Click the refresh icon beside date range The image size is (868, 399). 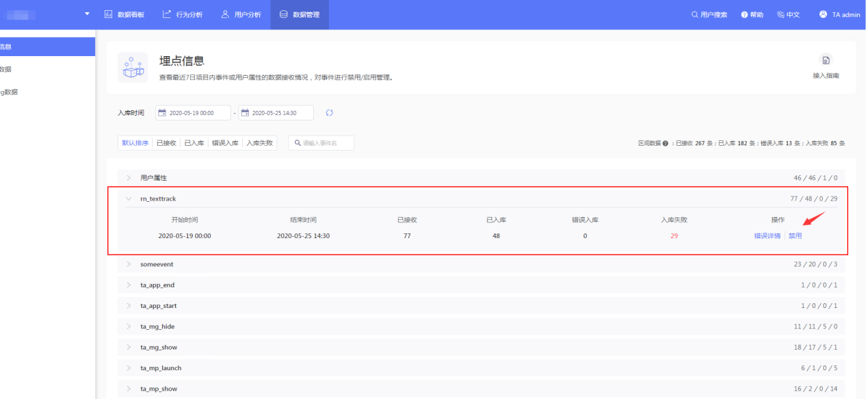tap(329, 113)
